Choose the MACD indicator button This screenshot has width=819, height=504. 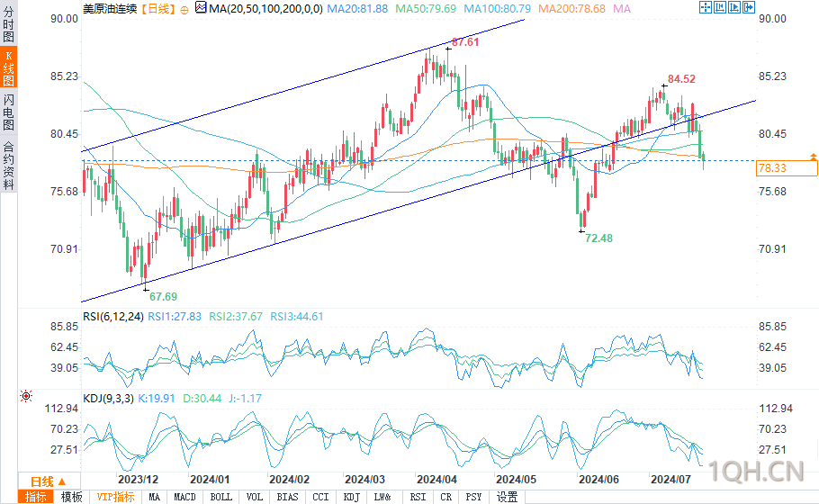tap(184, 497)
